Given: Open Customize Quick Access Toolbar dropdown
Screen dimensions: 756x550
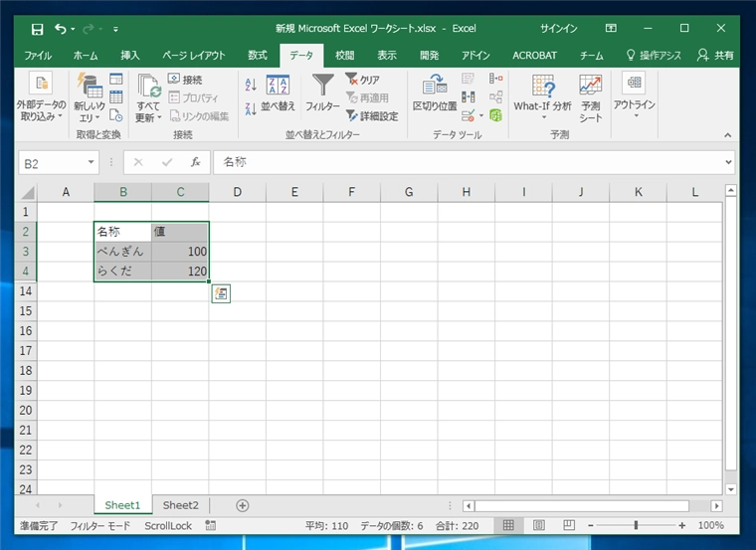Looking at the screenshot, I should 115,30.
